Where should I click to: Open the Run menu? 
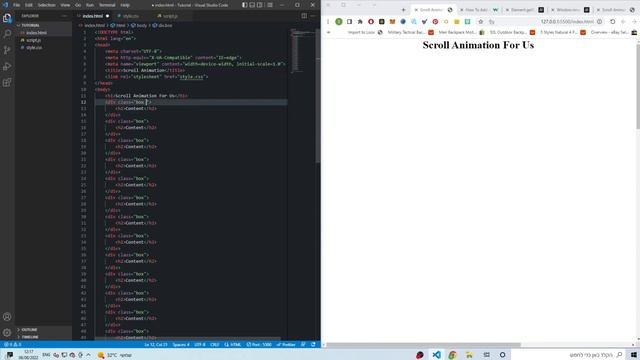90,5
